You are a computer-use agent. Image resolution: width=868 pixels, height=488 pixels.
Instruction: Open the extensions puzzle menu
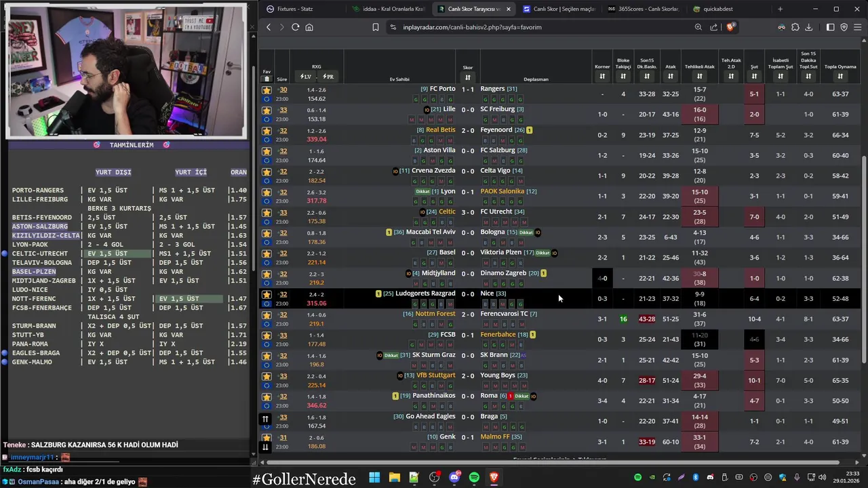(795, 27)
